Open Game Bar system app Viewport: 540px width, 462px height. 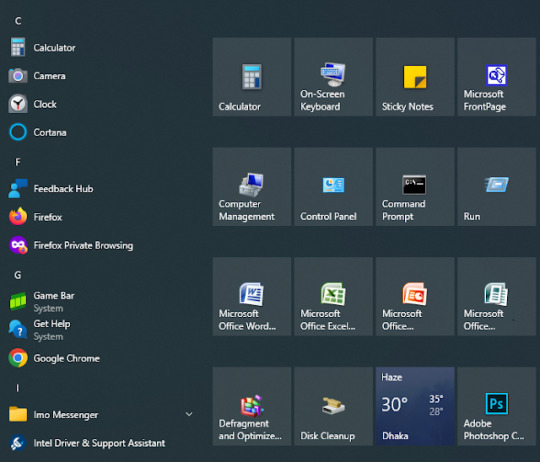(x=100, y=302)
